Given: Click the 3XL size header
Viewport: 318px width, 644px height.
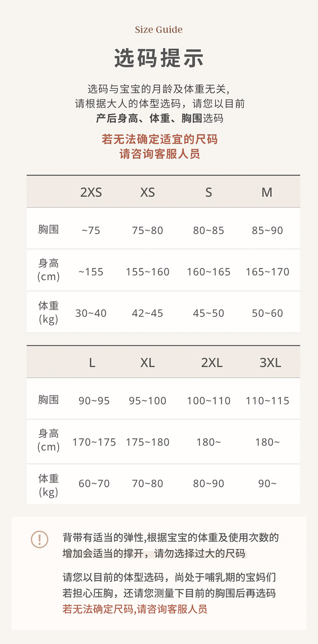Looking at the screenshot, I should pyautogui.click(x=270, y=363).
